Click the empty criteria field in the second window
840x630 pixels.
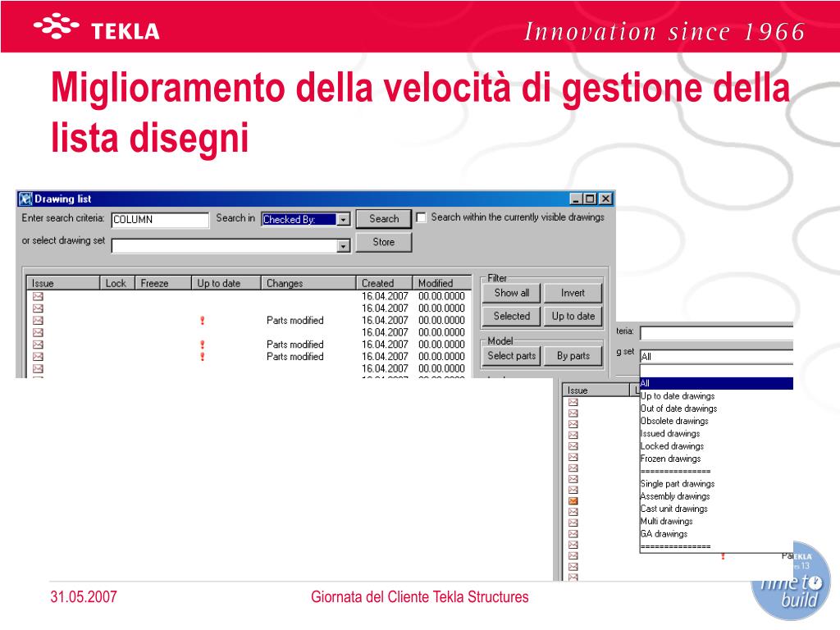pos(716,333)
